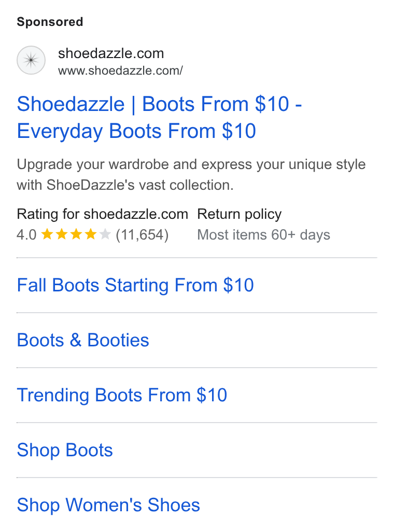Viewport: 394px width, 532px height.
Task: Click the Sponsored label
Action: pos(50,22)
